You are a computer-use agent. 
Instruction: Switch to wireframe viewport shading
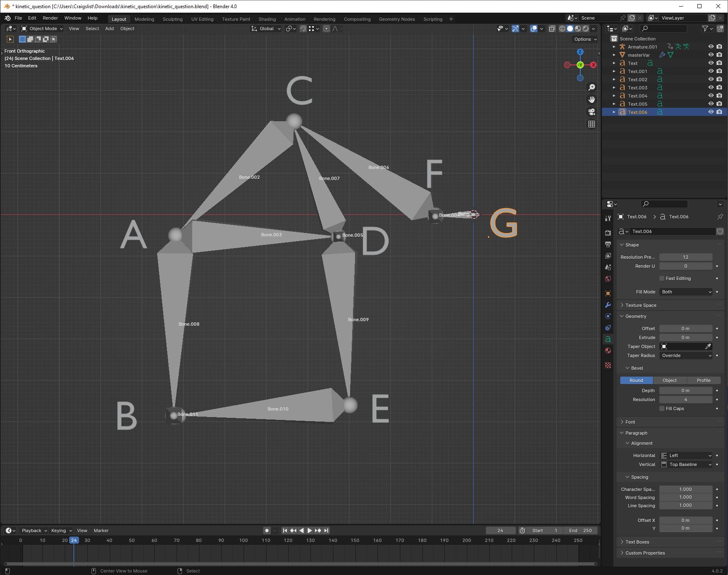[562, 29]
